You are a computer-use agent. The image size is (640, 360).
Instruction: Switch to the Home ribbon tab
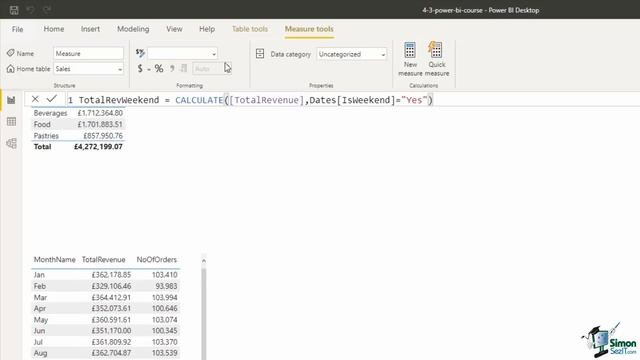pos(54,29)
